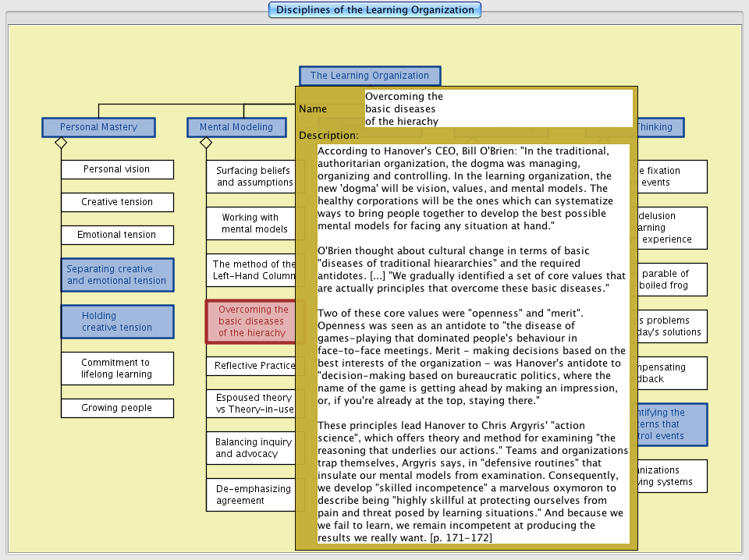Click the Personal vision box
The width and height of the screenshot is (749, 560).
117,169
